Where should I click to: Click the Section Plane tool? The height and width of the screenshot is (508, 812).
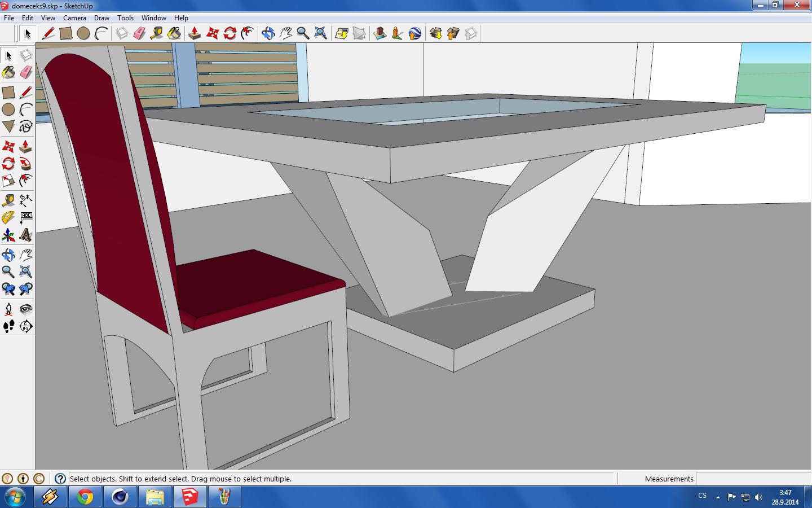tap(26, 326)
